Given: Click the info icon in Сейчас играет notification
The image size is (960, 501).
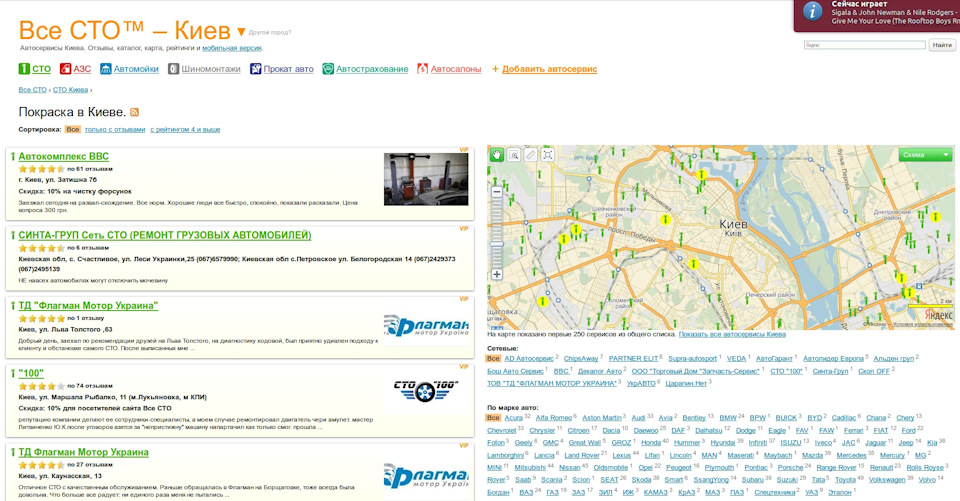Looking at the screenshot, I should pos(812,11).
